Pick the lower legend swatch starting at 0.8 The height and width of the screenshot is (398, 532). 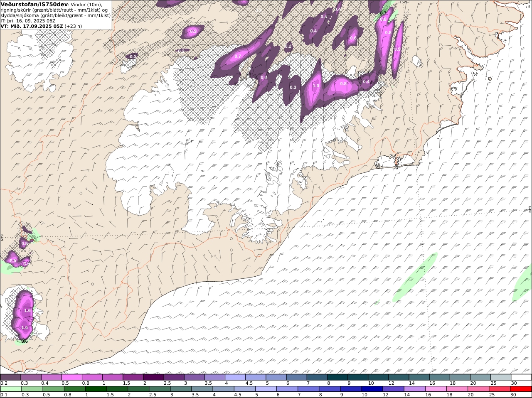[74, 389]
